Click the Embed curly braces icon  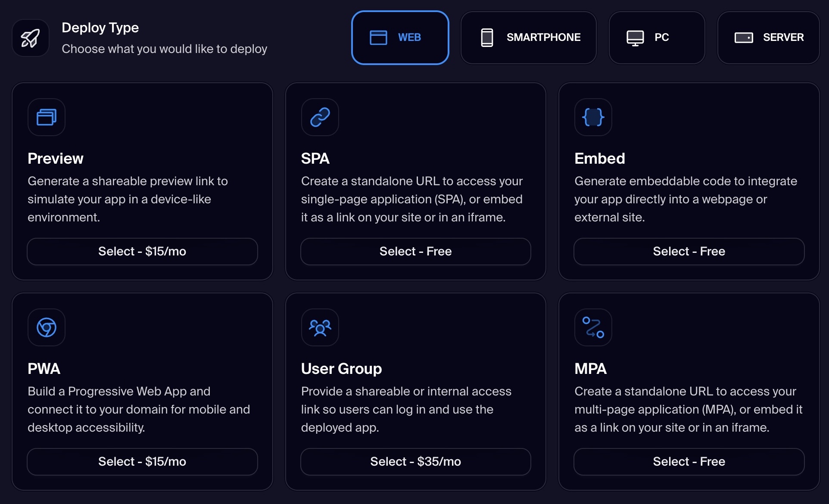tap(593, 117)
